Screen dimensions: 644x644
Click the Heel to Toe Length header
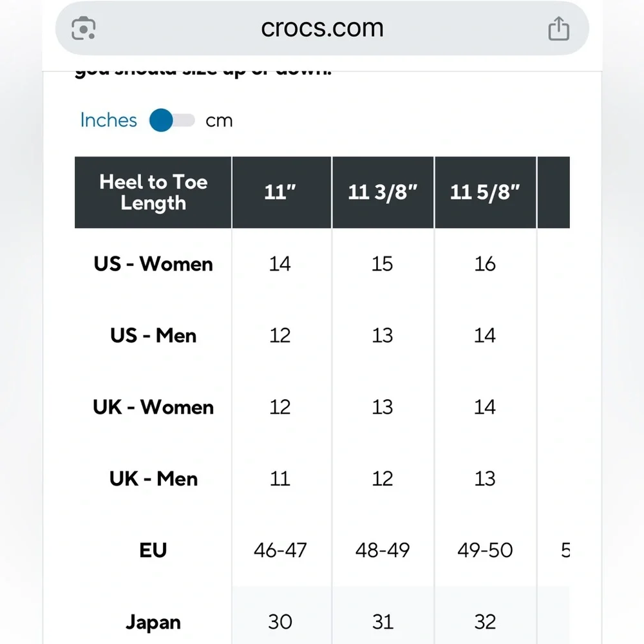point(153,193)
